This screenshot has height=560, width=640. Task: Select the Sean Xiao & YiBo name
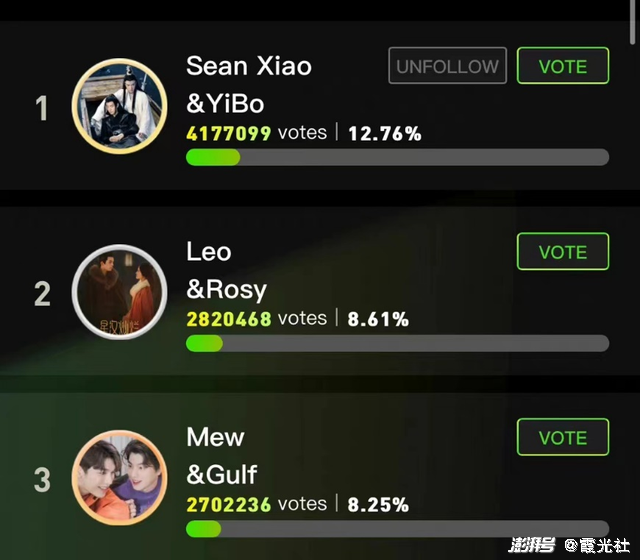[x=249, y=84]
